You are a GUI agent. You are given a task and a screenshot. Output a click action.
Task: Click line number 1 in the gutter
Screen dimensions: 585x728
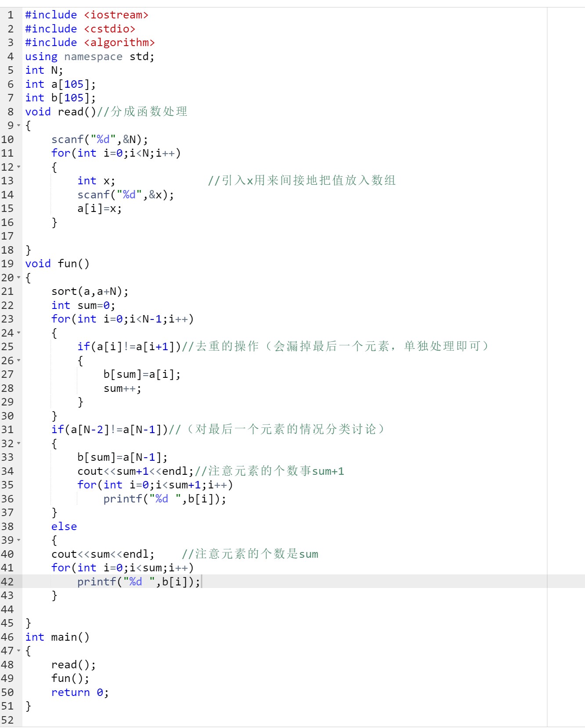(x=11, y=15)
